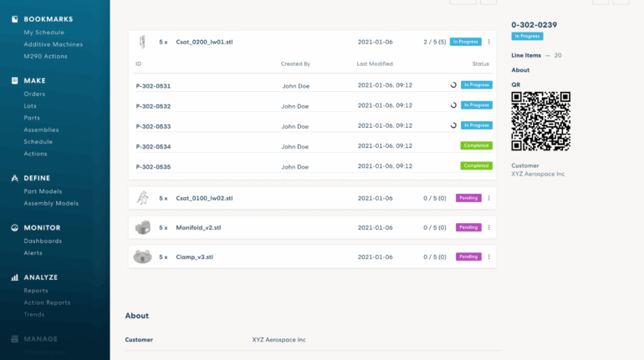Expand the Csat_0100_lw02.stl line item
Viewport: 644px width, 360px height.
point(204,198)
